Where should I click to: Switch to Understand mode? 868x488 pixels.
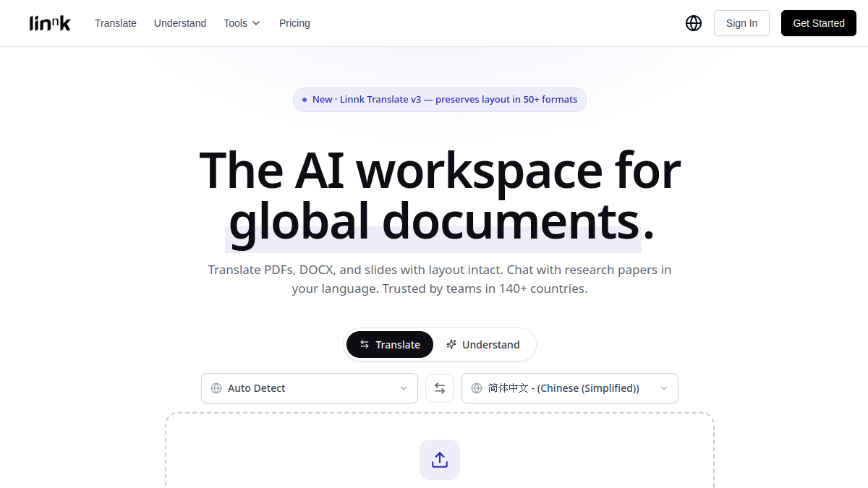(483, 345)
